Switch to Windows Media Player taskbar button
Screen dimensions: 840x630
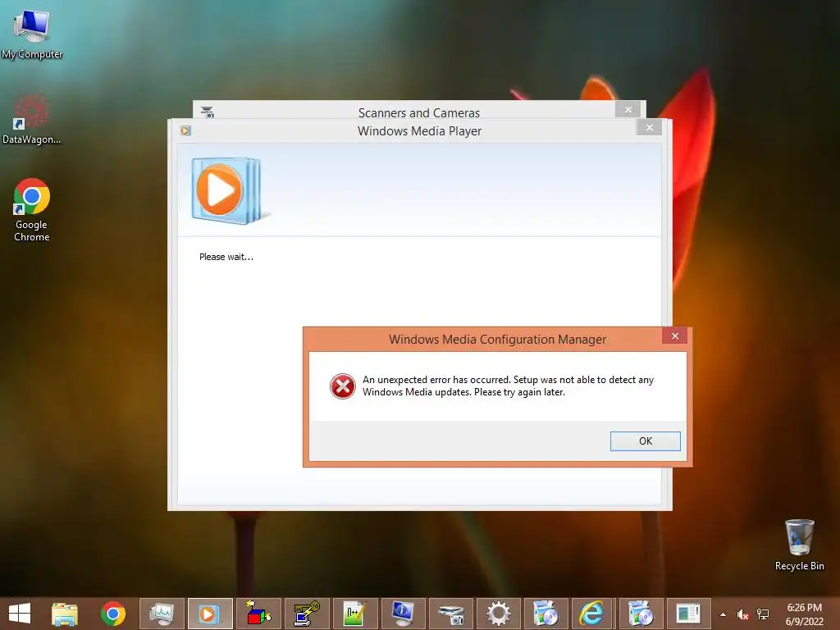pyautogui.click(x=210, y=614)
